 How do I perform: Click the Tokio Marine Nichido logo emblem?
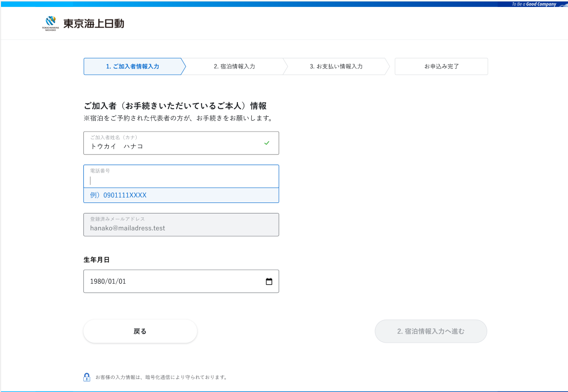point(50,23)
